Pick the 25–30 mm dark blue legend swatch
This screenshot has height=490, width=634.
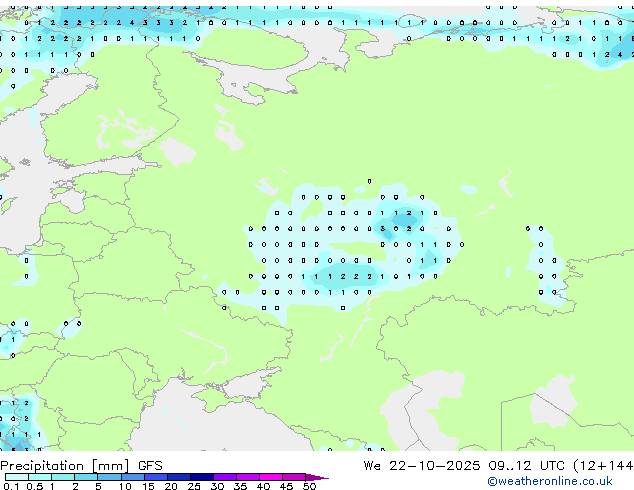point(202,477)
